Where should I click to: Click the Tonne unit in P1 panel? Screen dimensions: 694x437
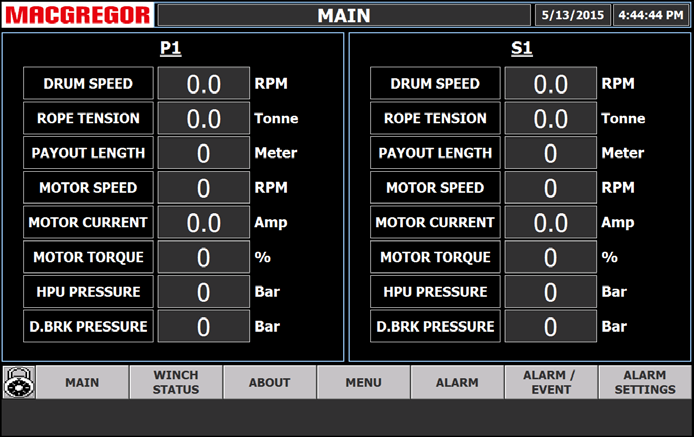tap(276, 118)
